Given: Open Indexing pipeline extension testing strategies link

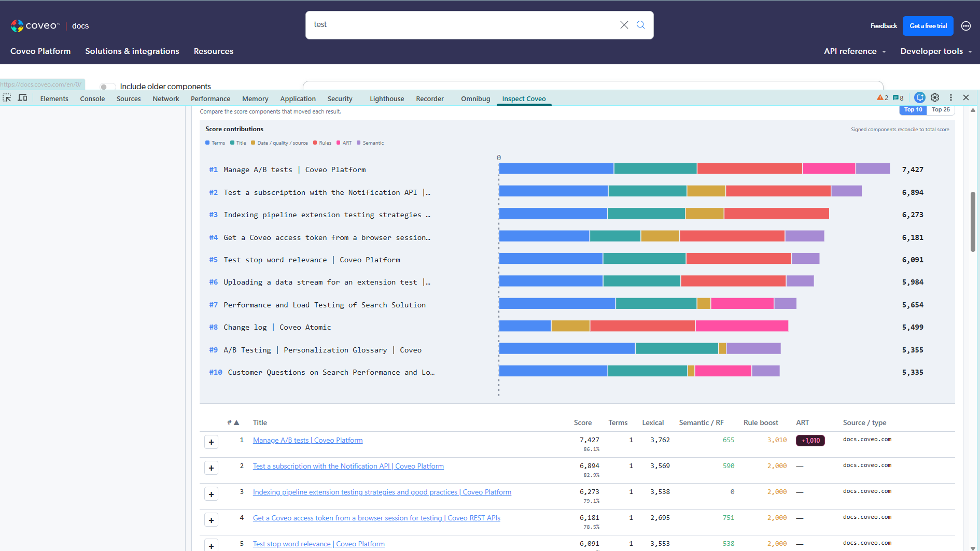Looking at the screenshot, I should [x=382, y=492].
